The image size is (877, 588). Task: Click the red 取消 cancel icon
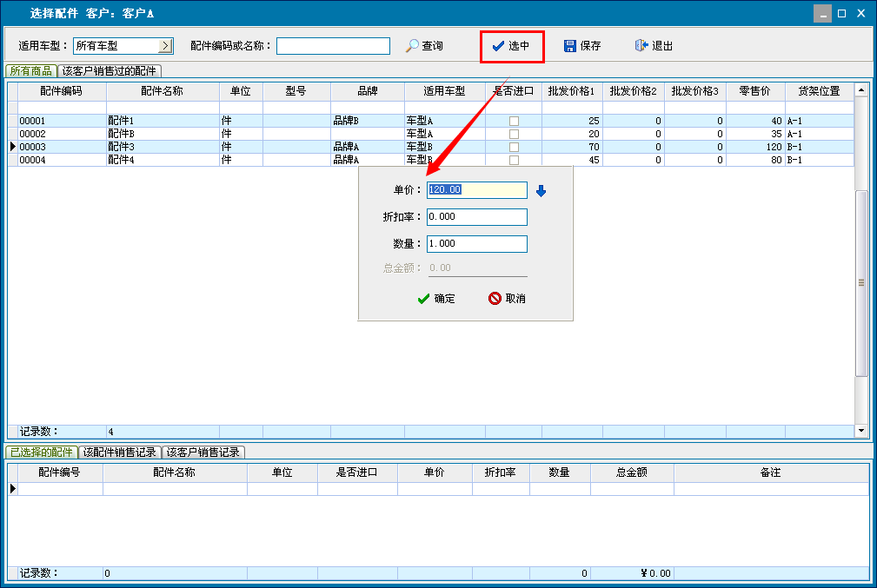coord(495,299)
